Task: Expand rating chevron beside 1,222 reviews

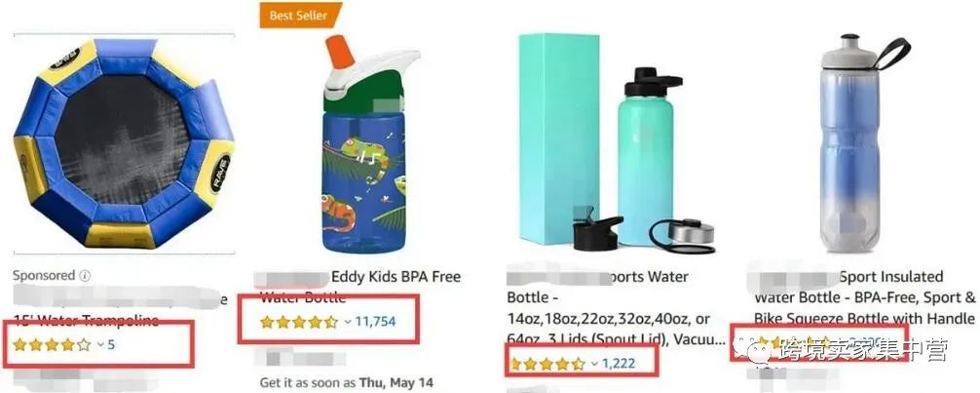Action: coord(594,364)
